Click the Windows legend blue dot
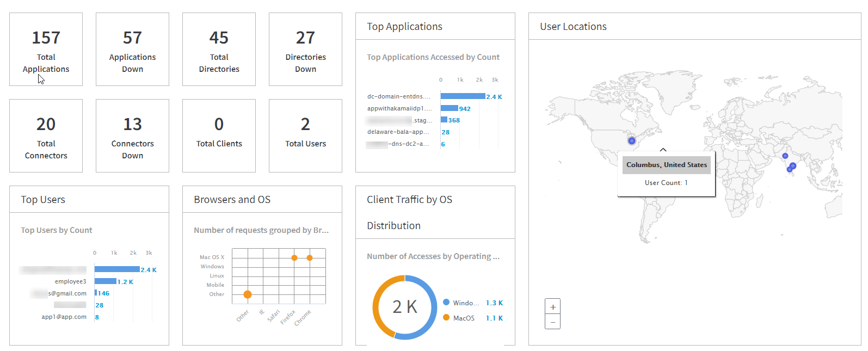Viewport: 868px width, 351px height. pyautogui.click(x=446, y=303)
